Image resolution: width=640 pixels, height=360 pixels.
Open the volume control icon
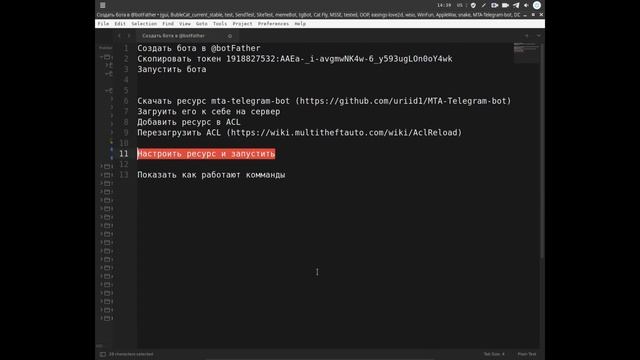[x=526, y=5]
